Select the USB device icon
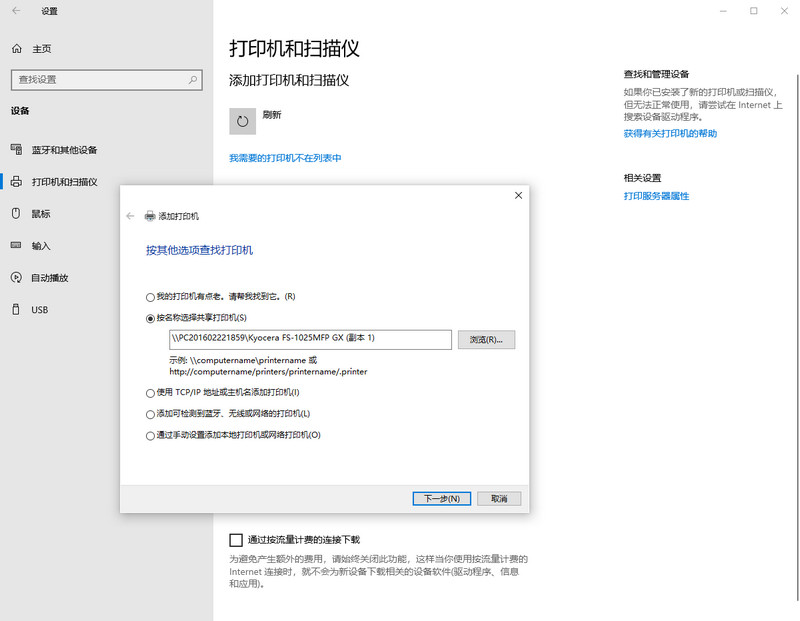Screen dimensions: 800x621 (x=16, y=309)
